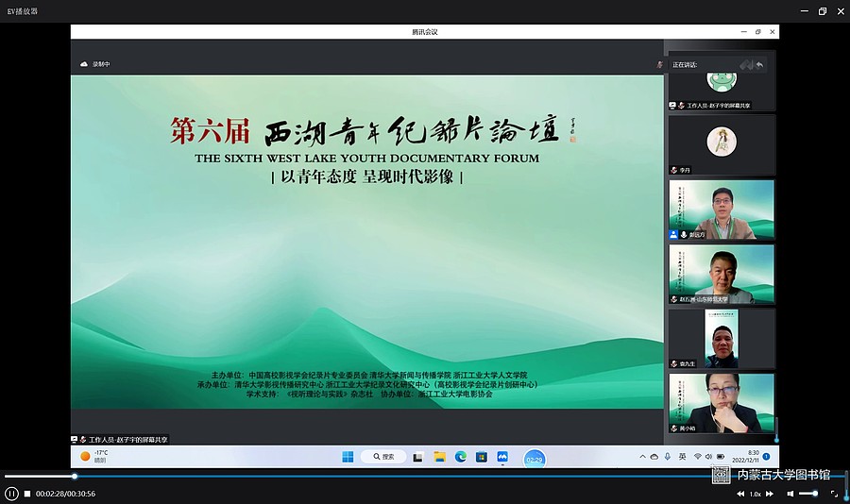This screenshot has height=504, width=850.
Task: Click the 工作人员 screen share label bottom-left
Action: click(x=120, y=440)
